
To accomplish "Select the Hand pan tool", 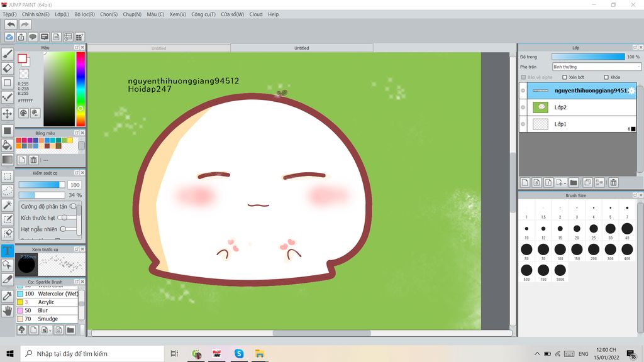I will point(8,310).
